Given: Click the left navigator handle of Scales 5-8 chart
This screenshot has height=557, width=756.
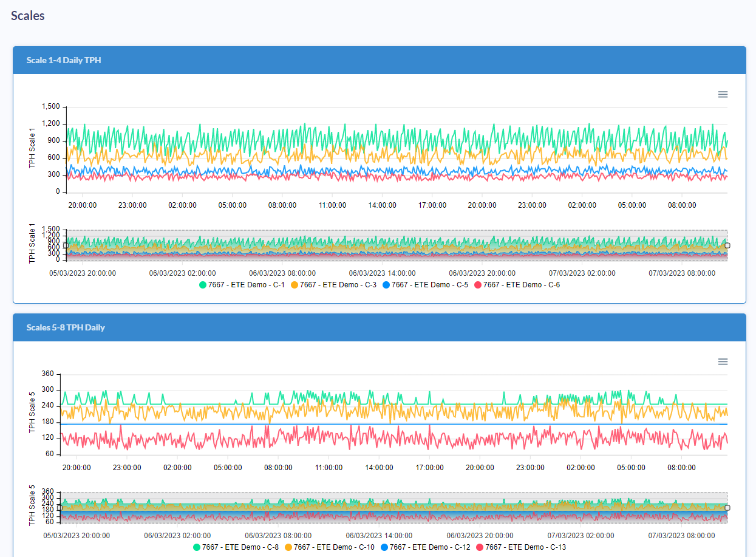Looking at the screenshot, I should [x=60, y=508].
